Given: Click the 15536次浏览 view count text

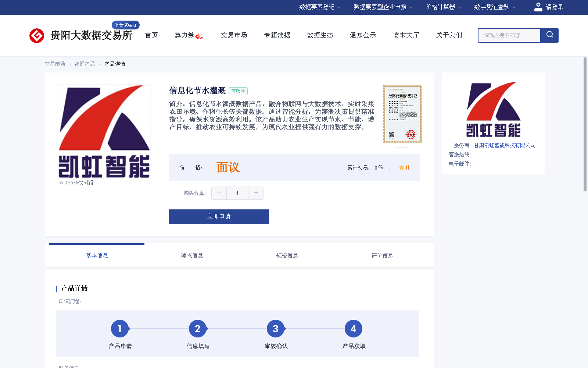Looking at the screenshot, I should (79, 183).
